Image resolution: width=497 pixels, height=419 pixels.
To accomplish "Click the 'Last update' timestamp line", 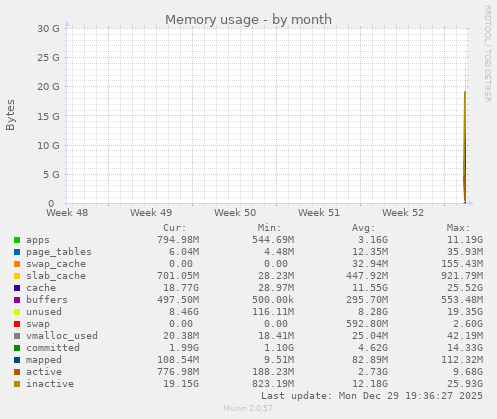I will (x=372, y=396).
